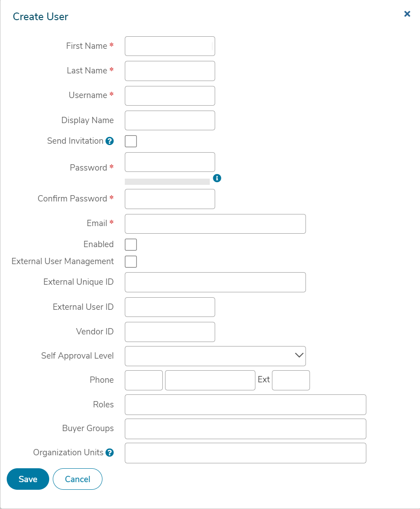Focus the Vendor ID field
The image size is (420, 509).
point(170,332)
